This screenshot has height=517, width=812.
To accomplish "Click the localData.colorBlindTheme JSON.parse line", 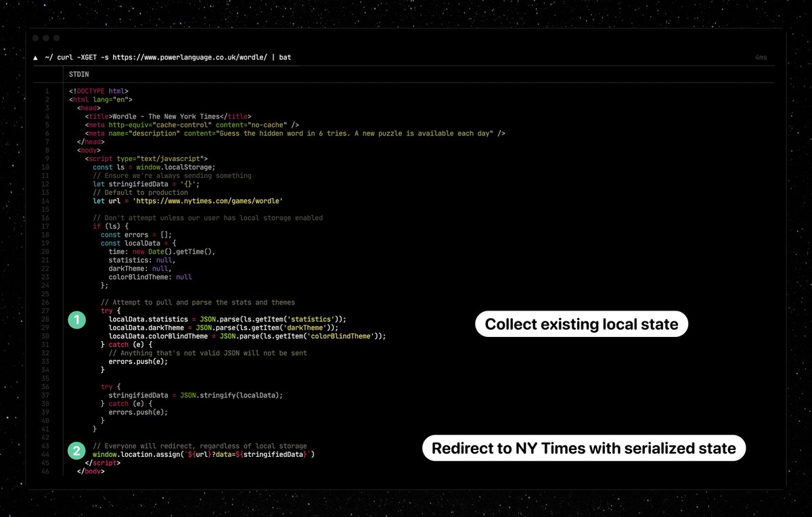I will tap(247, 336).
